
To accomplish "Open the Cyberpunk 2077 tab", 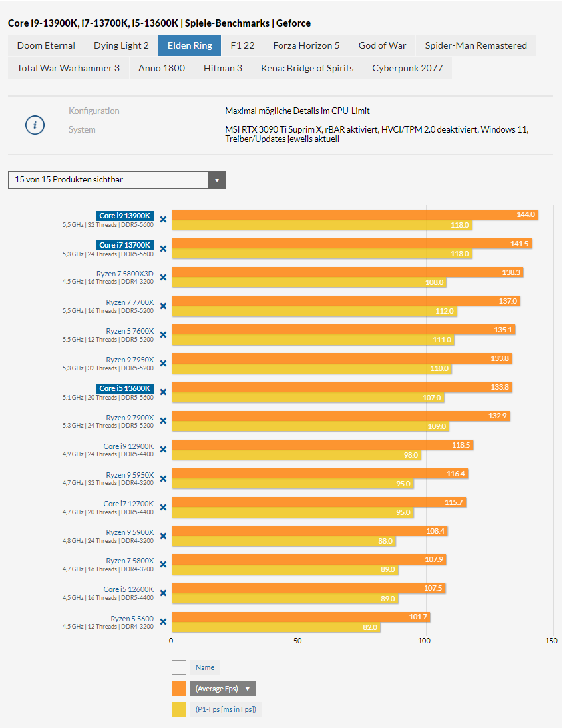I will [x=407, y=68].
